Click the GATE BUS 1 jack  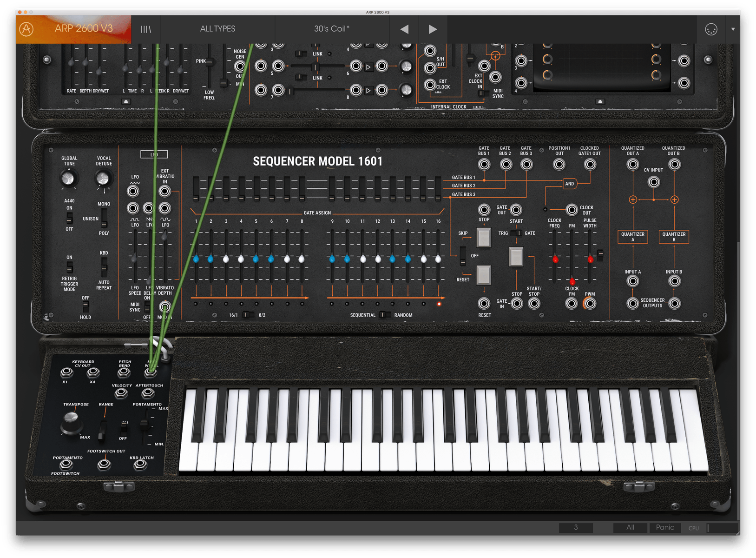click(483, 164)
